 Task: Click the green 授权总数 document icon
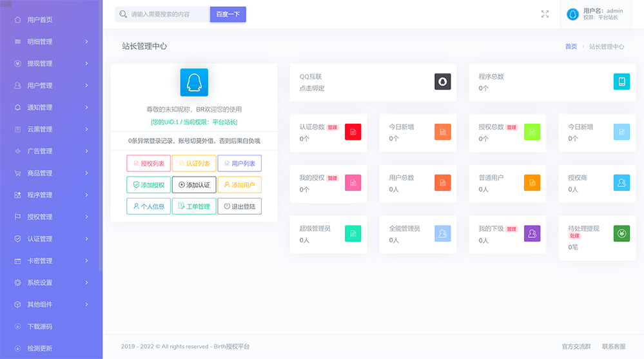click(532, 132)
